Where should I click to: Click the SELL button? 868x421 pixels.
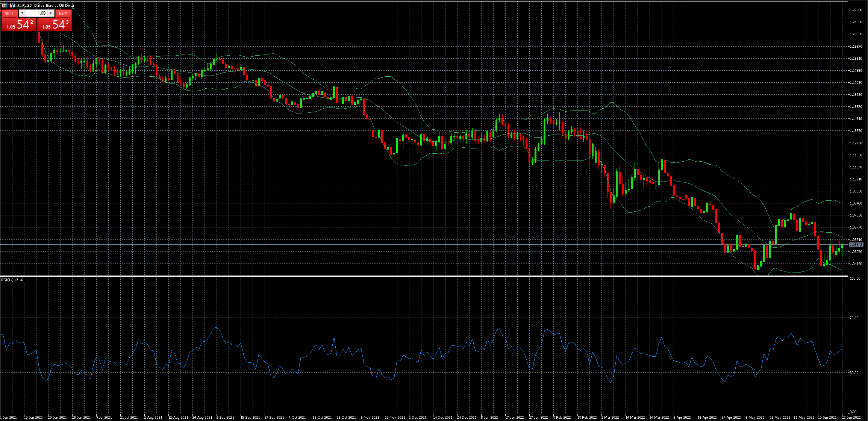tap(9, 13)
